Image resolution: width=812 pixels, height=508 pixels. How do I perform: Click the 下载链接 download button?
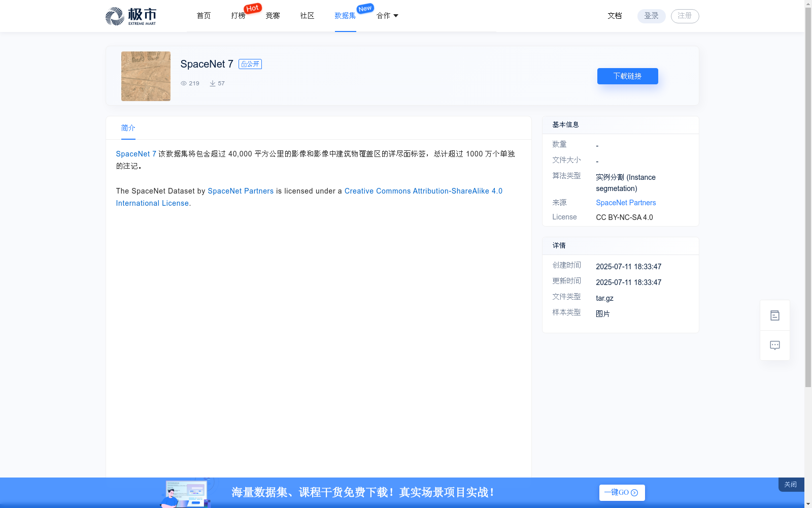(x=628, y=76)
